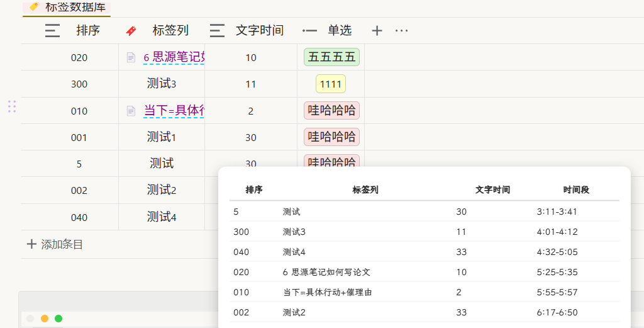Click the 文字时间 column text-type icon
This screenshot has width=644, height=328.
[217, 30]
